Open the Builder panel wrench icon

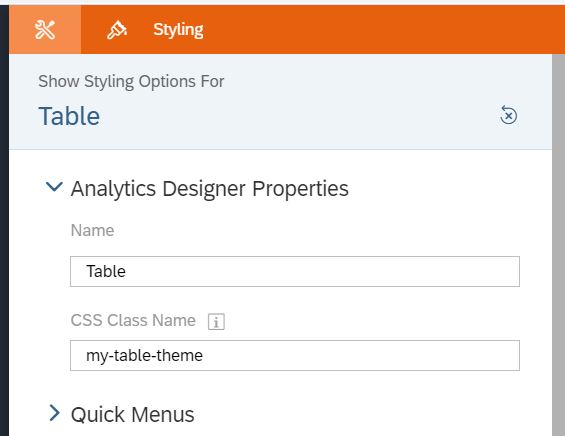coord(45,30)
